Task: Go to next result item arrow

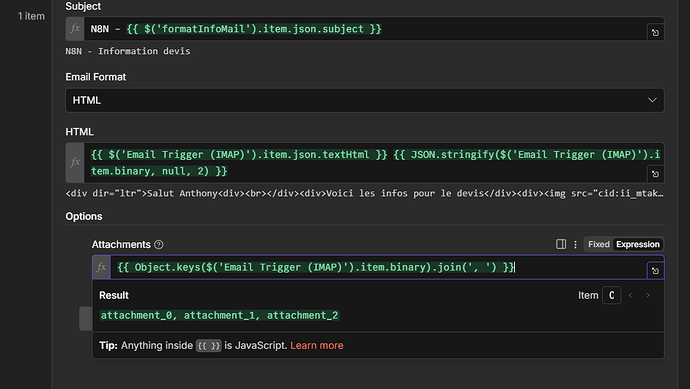Action: [x=648, y=295]
